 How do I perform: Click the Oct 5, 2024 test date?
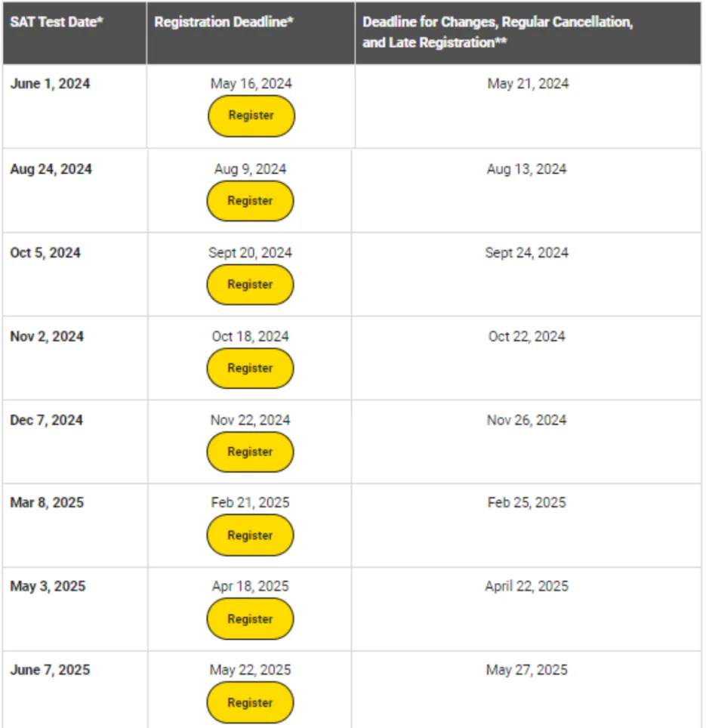[45, 253]
